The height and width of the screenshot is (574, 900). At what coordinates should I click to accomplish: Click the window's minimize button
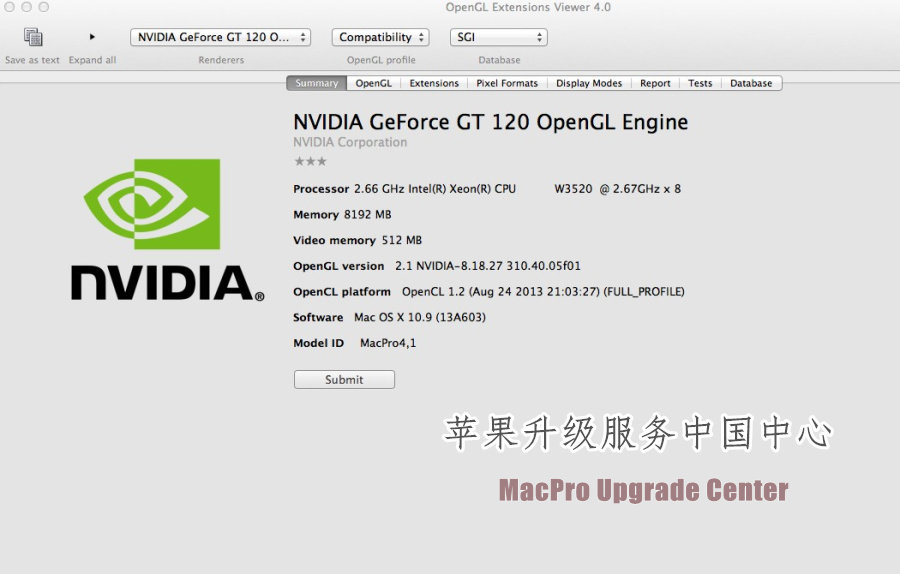[x=26, y=7]
